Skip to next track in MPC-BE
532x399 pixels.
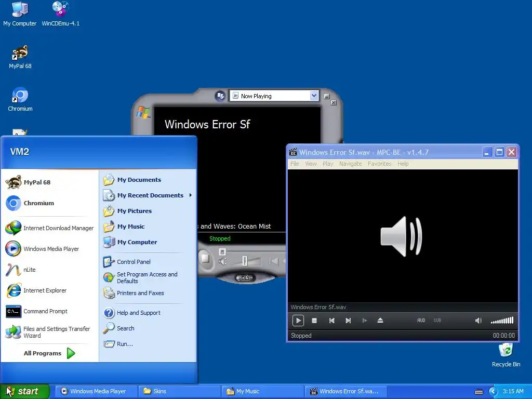348,320
